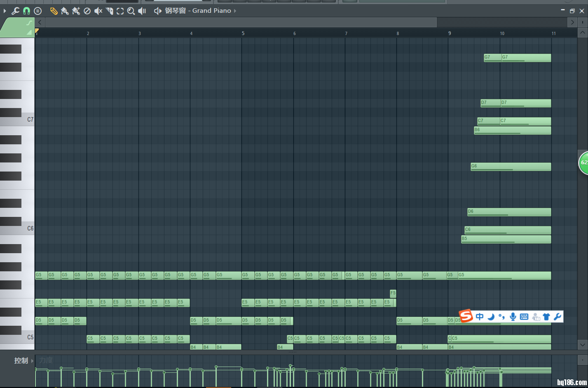Click the 力度 velocity label
The width and height of the screenshot is (588, 388).
(46, 360)
